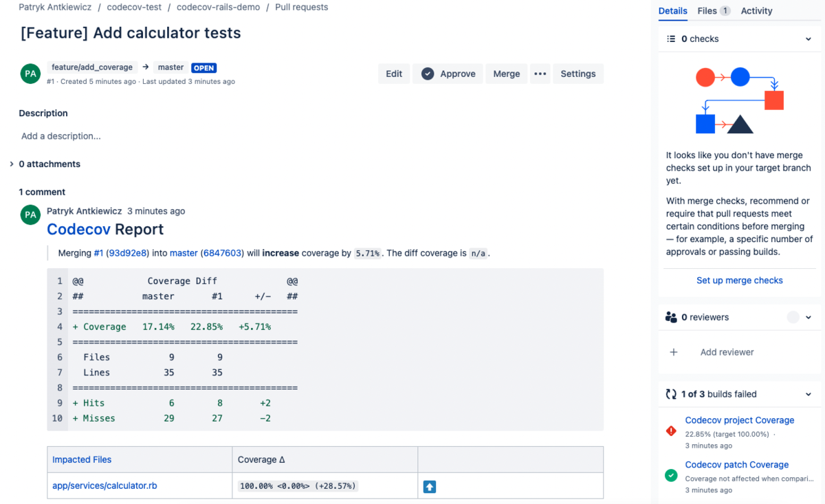Click the reviewer status gray circle

click(x=793, y=317)
